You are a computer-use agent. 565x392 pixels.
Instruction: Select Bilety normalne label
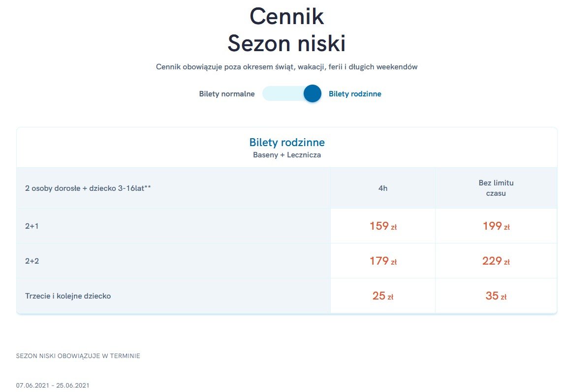(x=227, y=94)
